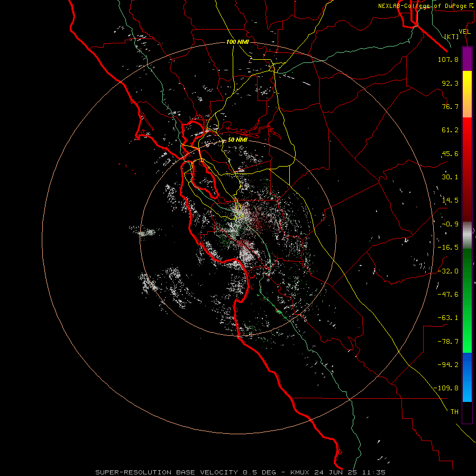The image size is (476, 476).
Task: Click the KMUX radar site identifier
Action: point(300,472)
